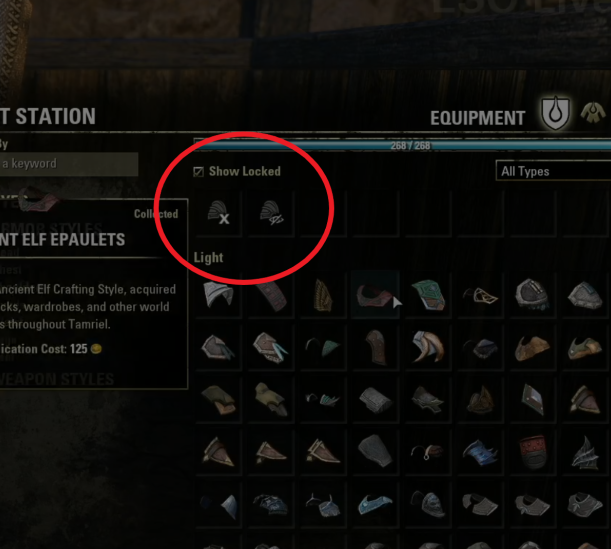611x549 pixels.
Task: Open the All Types dropdown
Action: click(x=553, y=171)
